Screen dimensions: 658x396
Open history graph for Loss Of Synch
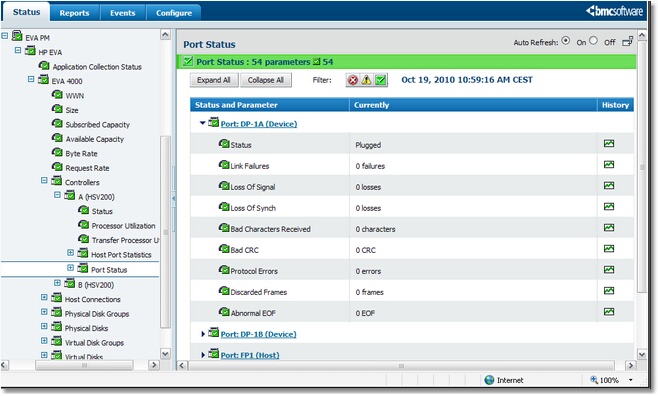609,207
